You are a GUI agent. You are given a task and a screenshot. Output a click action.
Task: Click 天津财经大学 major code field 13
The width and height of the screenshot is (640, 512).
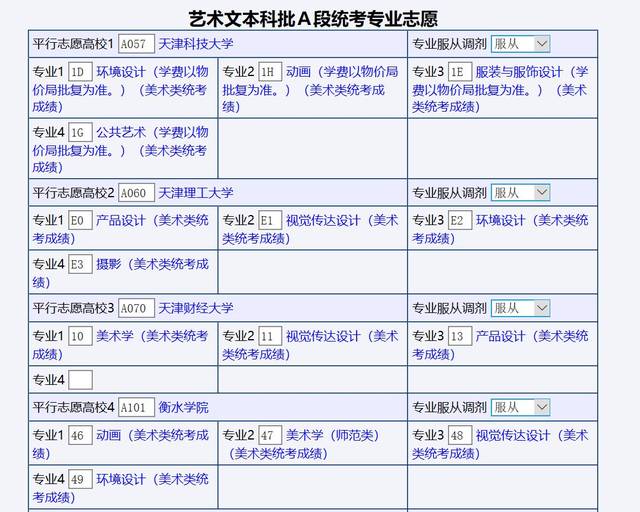460,336
